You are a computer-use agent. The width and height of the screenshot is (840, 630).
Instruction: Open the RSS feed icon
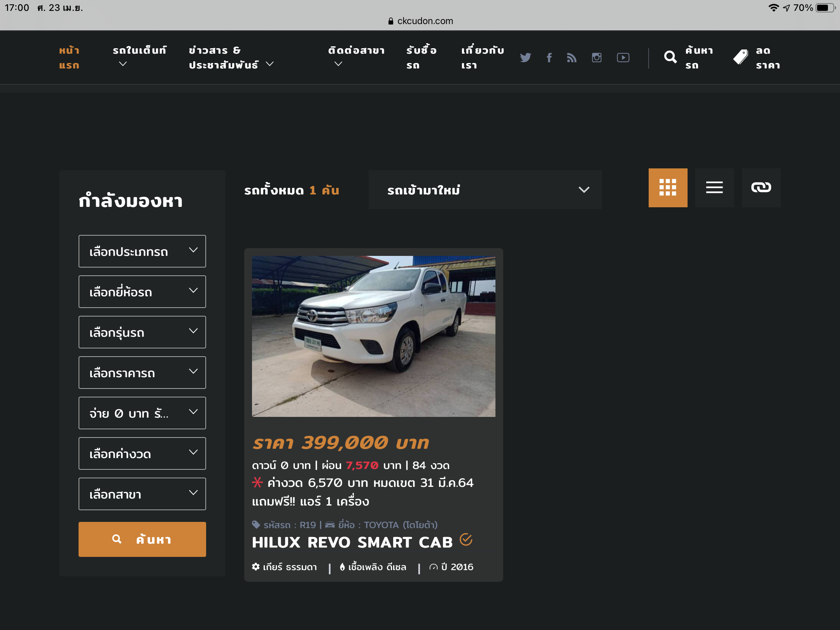pos(571,58)
